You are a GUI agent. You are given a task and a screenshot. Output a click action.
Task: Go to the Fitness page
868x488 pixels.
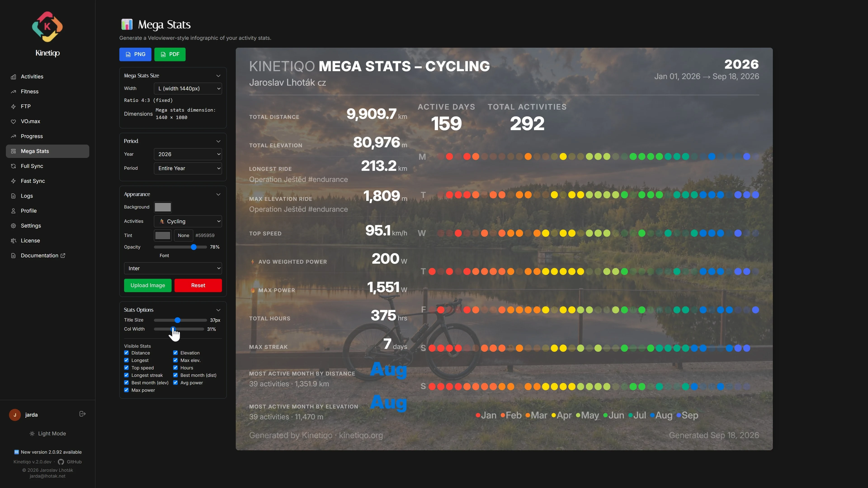(x=47, y=91)
